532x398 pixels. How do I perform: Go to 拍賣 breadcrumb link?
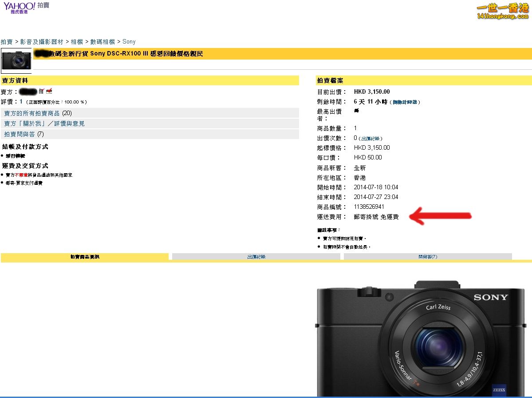(x=7, y=42)
